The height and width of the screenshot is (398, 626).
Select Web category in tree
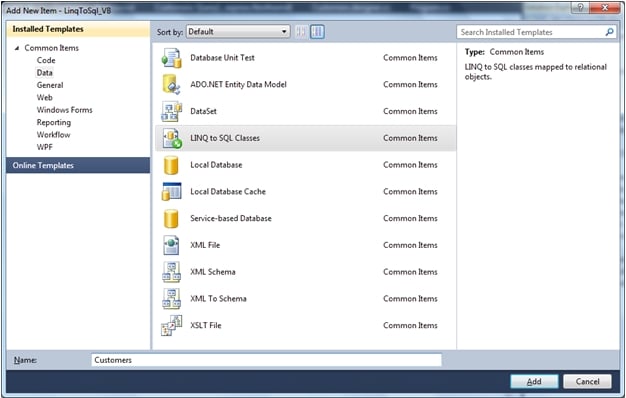45,97
